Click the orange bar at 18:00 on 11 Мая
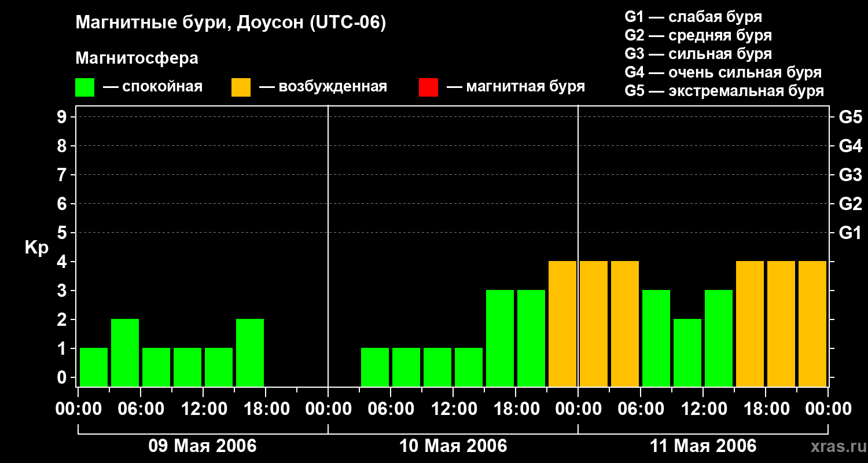The image size is (868, 463). tap(781, 324)
